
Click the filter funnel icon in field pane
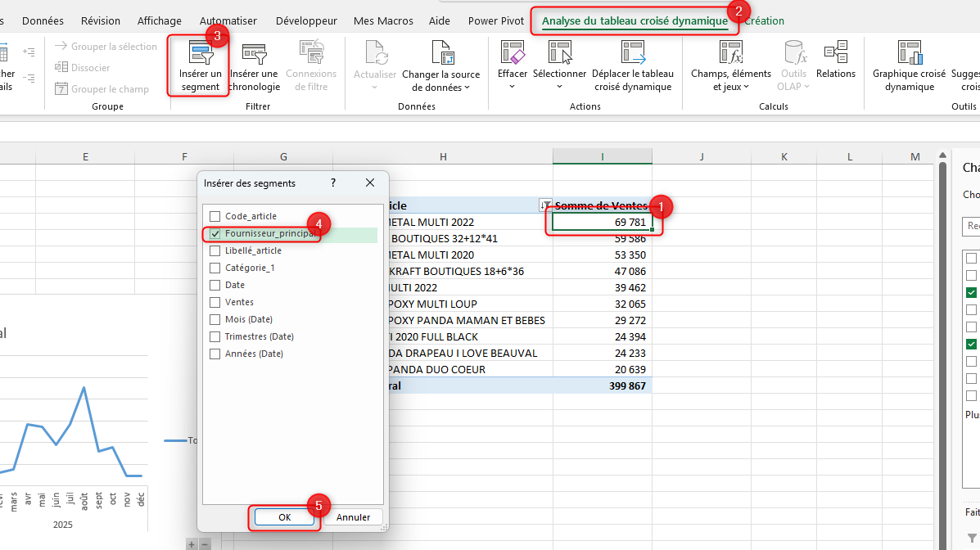(x=972, y=538)
